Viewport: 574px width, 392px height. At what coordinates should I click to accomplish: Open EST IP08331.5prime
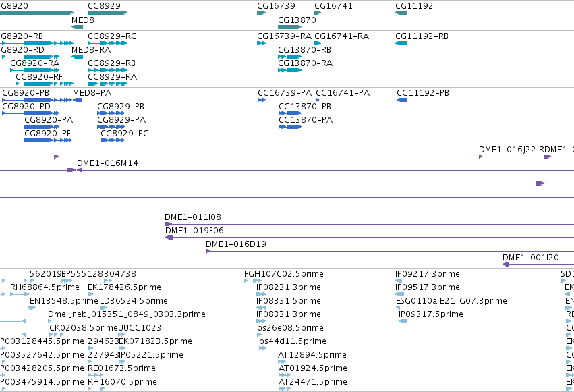pyautogui.click(x=289, y=301)
